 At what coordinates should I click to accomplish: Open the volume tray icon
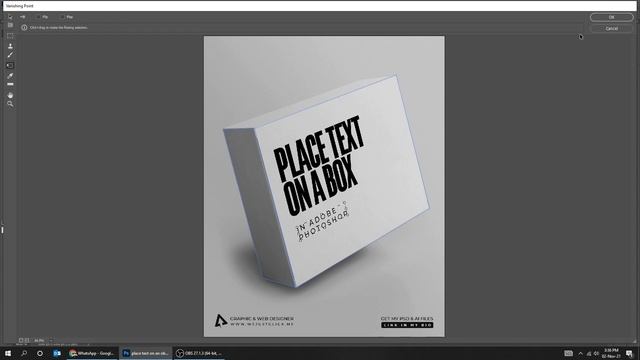tap(596, 353)
